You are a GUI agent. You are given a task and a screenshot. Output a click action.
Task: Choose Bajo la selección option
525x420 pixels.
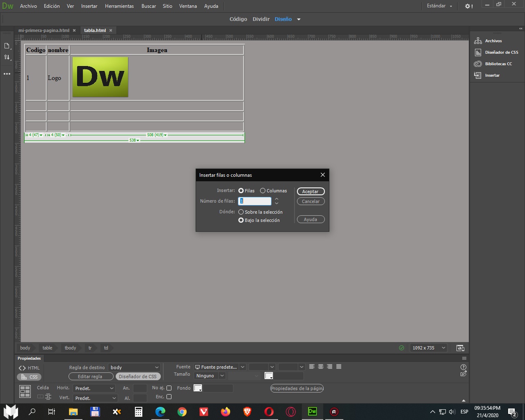pyautogui.click(x=241, y=220)
